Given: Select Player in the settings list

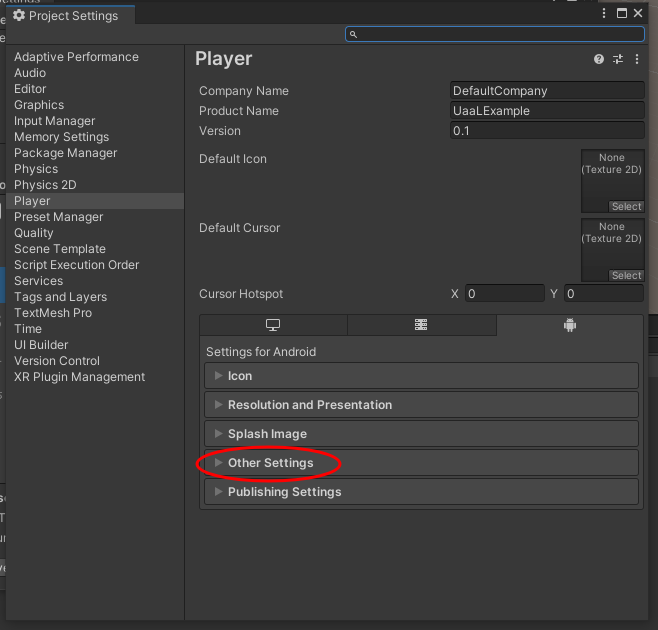Looking at the screenshot, I should (95, 201).
